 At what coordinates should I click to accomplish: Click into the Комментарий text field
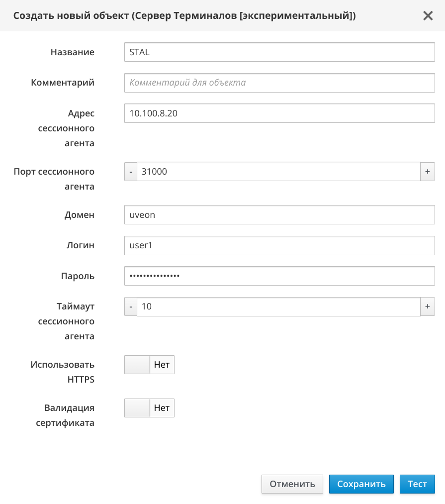click(279, 83)
